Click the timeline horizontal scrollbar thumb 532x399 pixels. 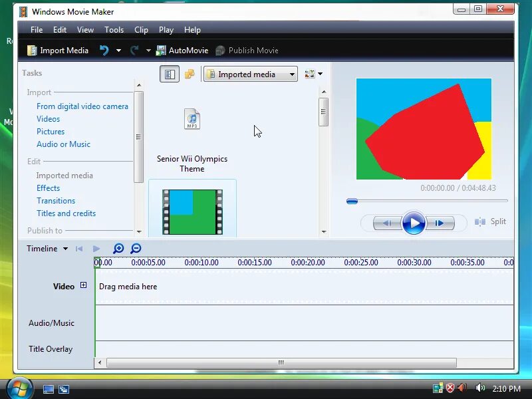point(281,362)
